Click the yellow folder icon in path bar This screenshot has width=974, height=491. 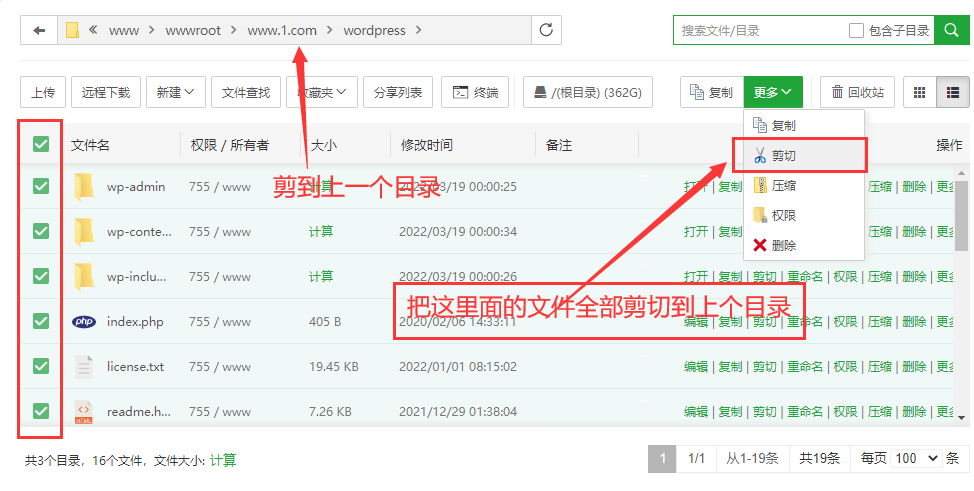click(x=73, y=30)
